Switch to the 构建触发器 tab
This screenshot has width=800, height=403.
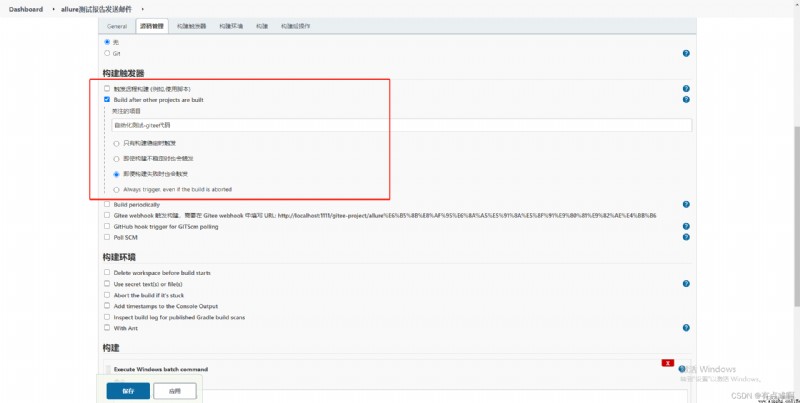coord(191,26)
